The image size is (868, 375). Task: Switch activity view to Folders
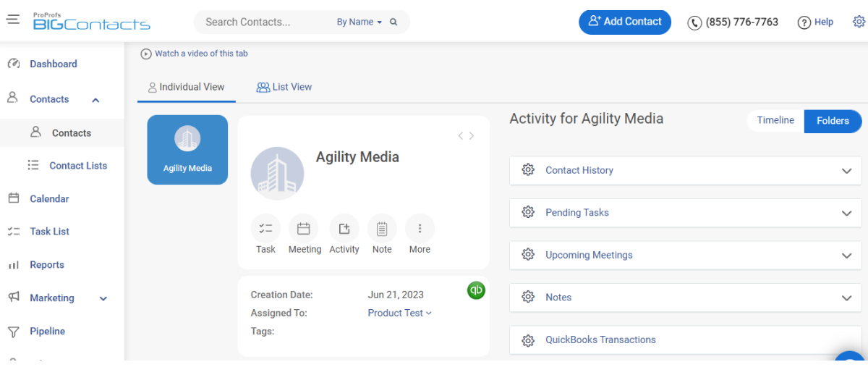point(833,122)
